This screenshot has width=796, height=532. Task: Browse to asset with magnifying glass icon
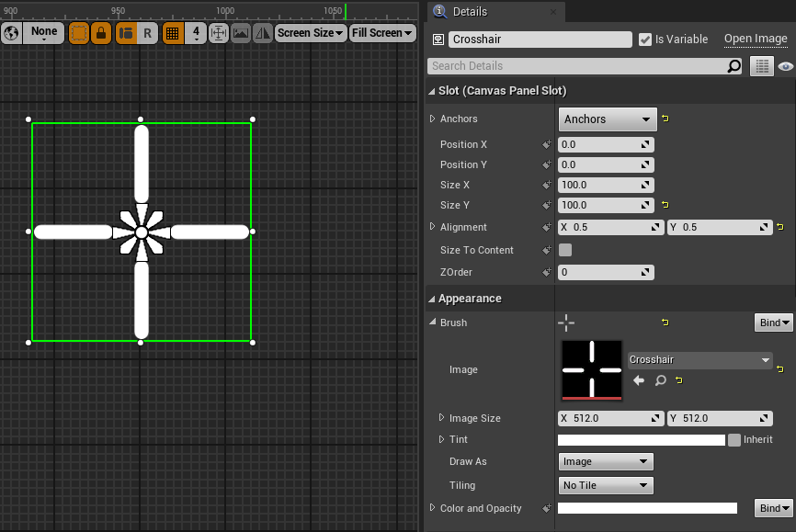tap(660, 379)
